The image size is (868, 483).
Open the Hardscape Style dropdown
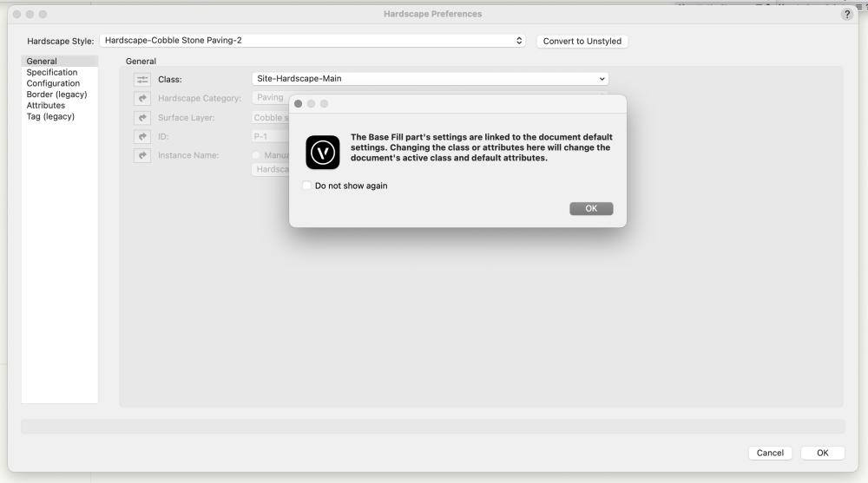click(x=312, y=41)
